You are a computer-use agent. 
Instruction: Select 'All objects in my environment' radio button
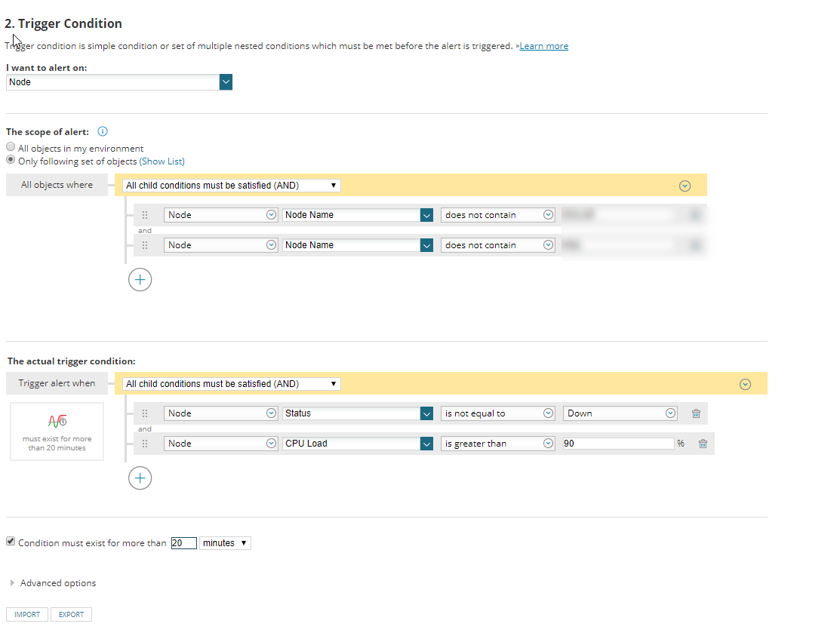[11, 146]
